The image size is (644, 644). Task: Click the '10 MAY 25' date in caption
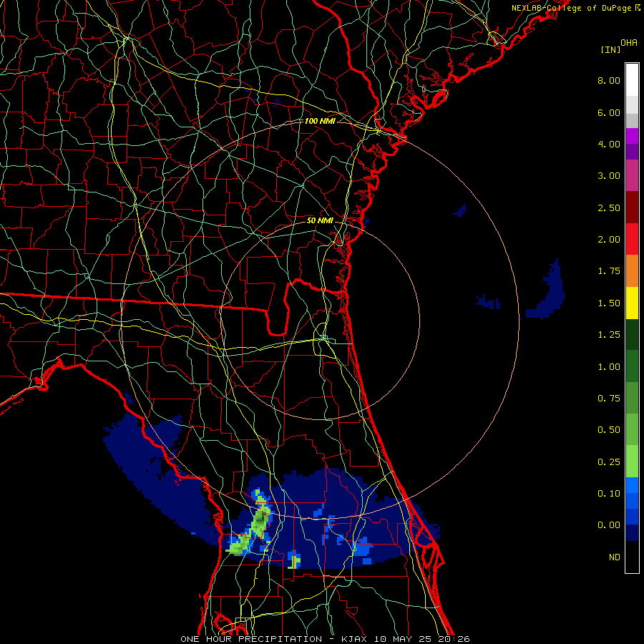coord(403,639)
